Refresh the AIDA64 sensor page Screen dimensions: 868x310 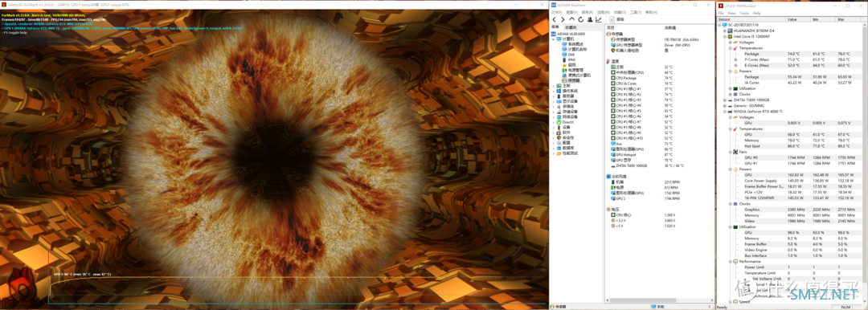(x=581, y=19)
